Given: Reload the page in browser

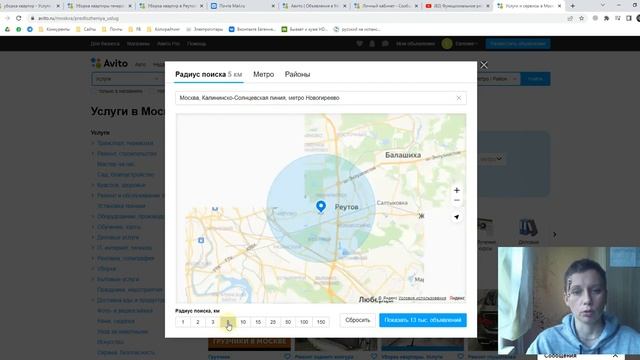Looking at the screenshot, I should coord(18,18).
